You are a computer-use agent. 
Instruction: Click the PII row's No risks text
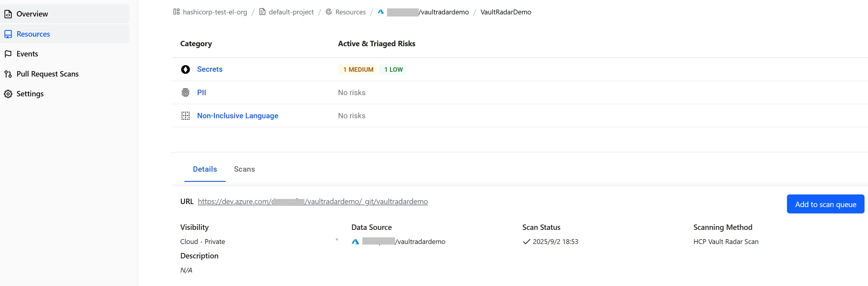(352, 92)
